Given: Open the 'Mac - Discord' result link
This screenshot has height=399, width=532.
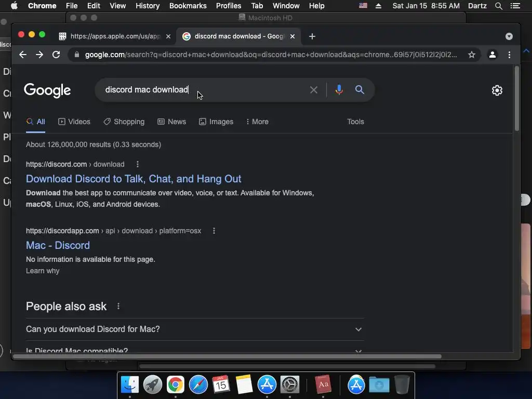Looking at the screenshot, I should click(58, 245).
